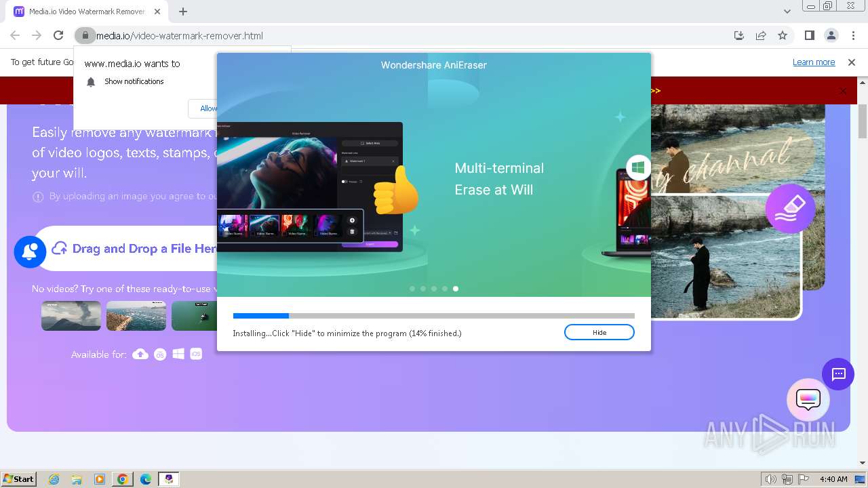Open Windows Media Player from taskbar
This screenshot has height=488, width=868.
[100, 479]
